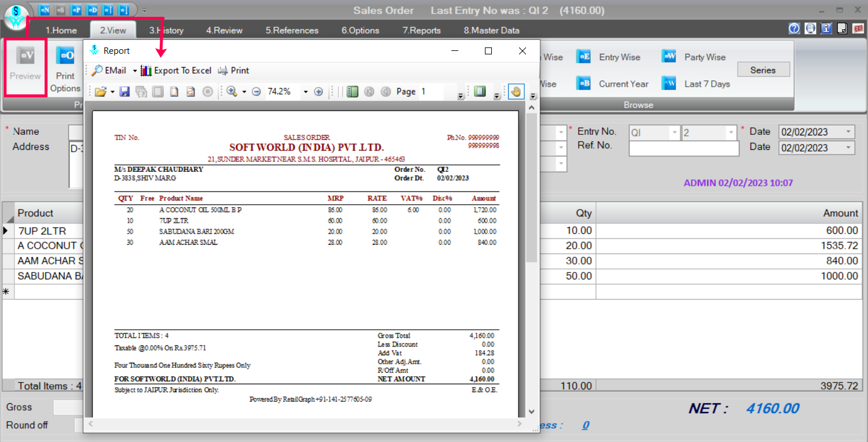Click the 'N' quick access icon
The width and height of the screenshot is (868, 442).
[x=45, y=10]
